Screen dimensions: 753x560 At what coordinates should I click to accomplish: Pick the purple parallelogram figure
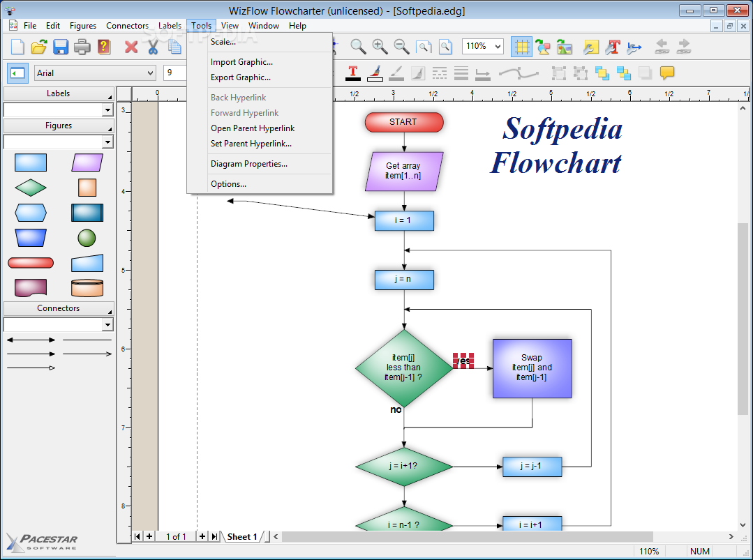point(87,162)
